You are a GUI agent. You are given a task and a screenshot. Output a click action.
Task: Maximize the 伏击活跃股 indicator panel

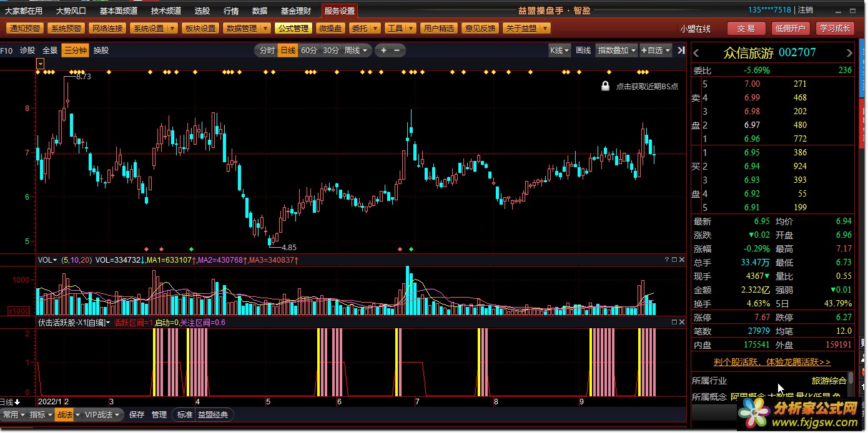[674, 322]
